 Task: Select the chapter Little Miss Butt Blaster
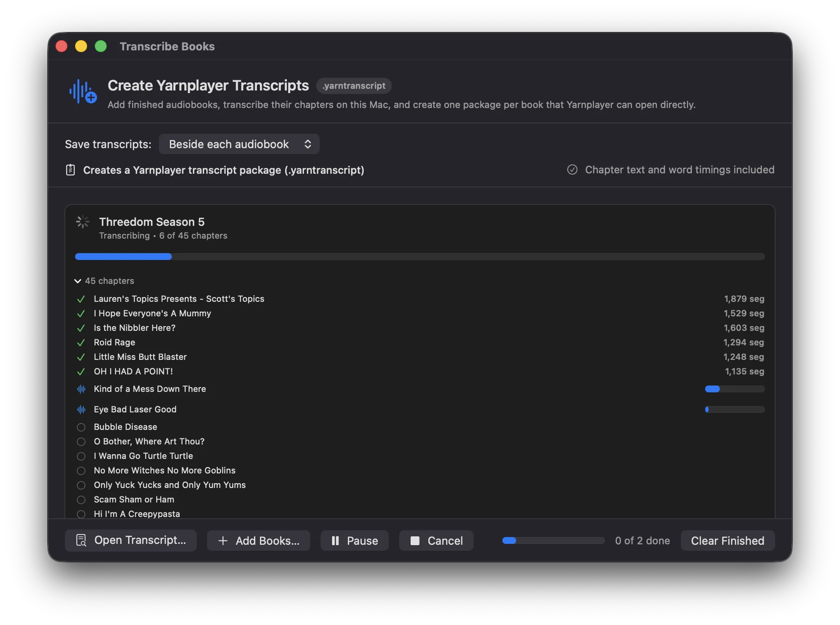pos(140,357)
